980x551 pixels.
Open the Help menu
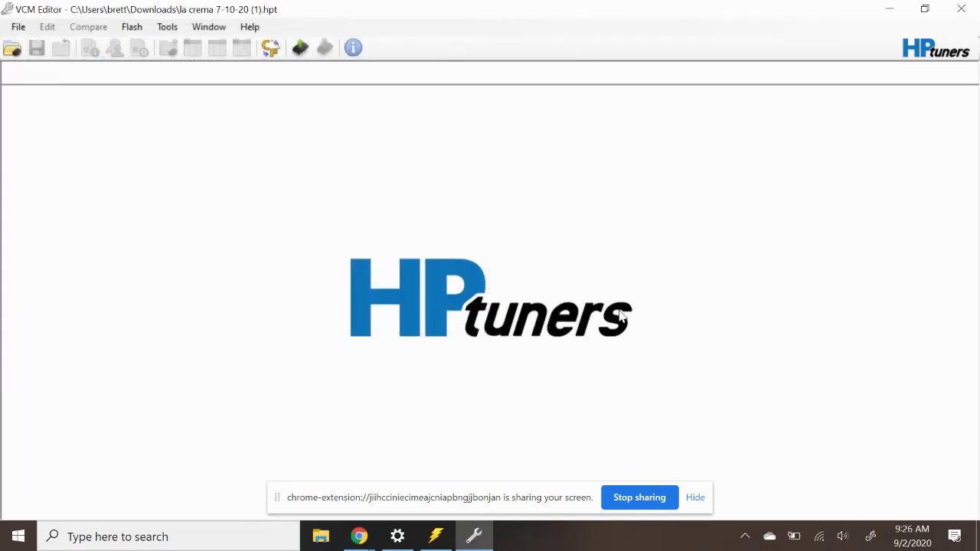click(250, 27)
